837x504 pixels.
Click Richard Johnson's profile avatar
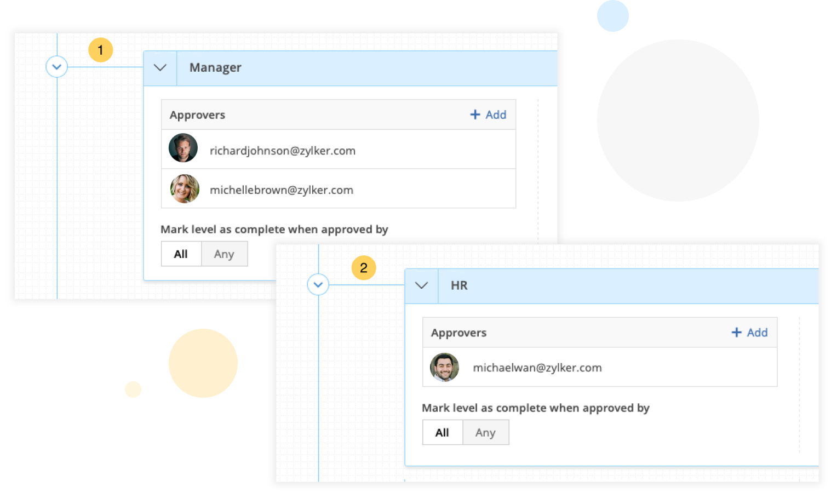pyautogui.click(x=183, y=148)
